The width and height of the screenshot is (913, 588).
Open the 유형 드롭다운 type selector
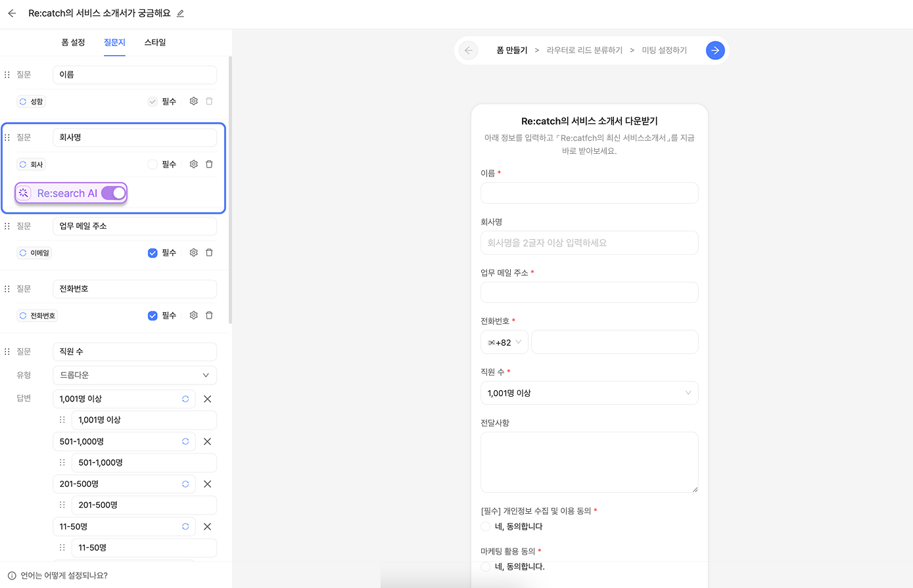[x=135, y=375]
